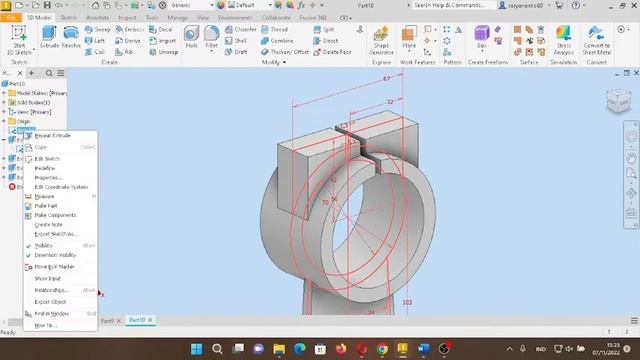Image resolution: width=640 pixels, height=360 pixels.
Task: Open the Fillet dropdown arrow
Action: (211, 51)
